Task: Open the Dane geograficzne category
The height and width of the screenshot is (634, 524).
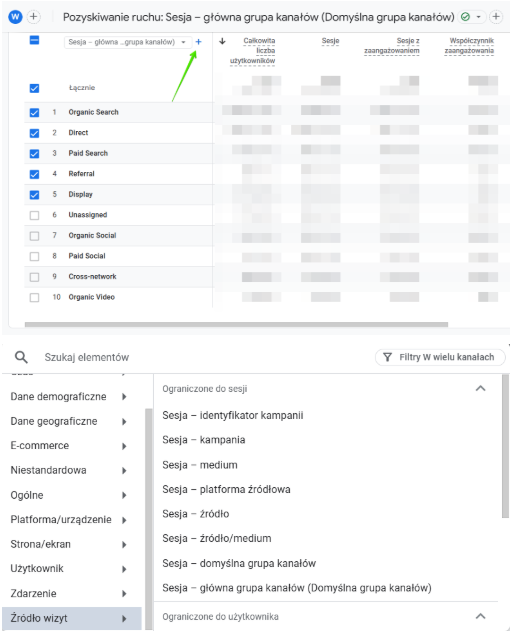Action: click(72, 421)
